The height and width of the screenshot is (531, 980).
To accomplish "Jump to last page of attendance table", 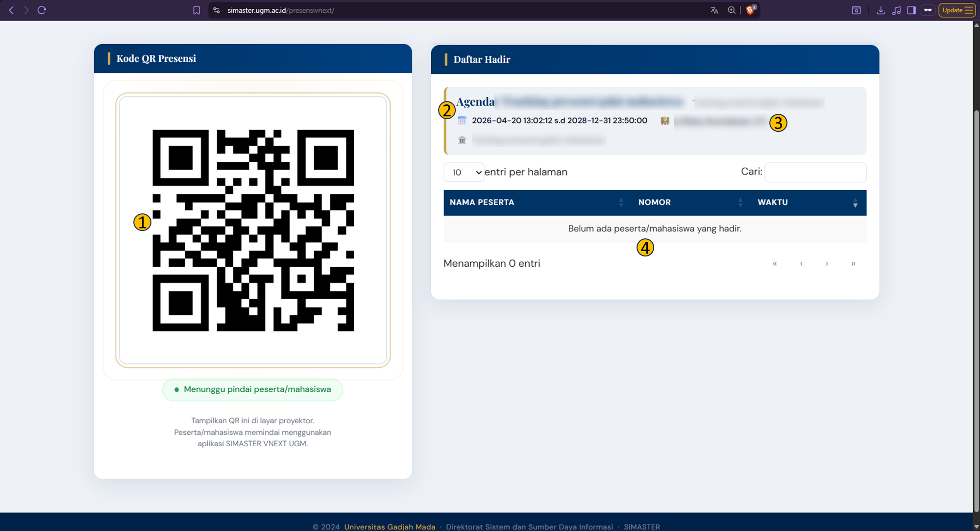I will [853, 264].
